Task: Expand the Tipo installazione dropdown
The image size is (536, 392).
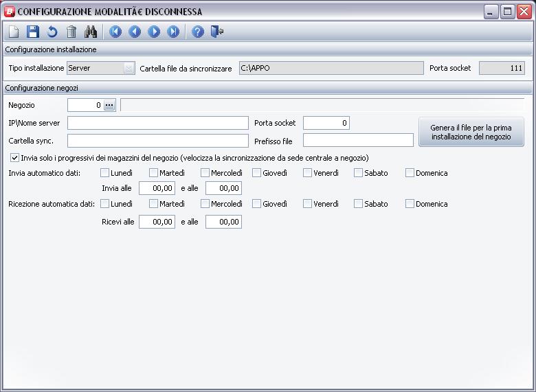Action: click(129, 68)
